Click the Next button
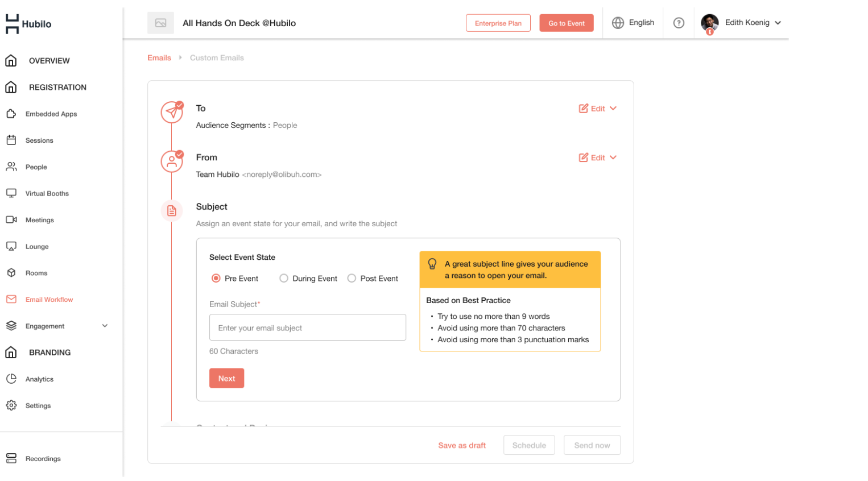This screenshot has width=868, height=481. point(226,378)
